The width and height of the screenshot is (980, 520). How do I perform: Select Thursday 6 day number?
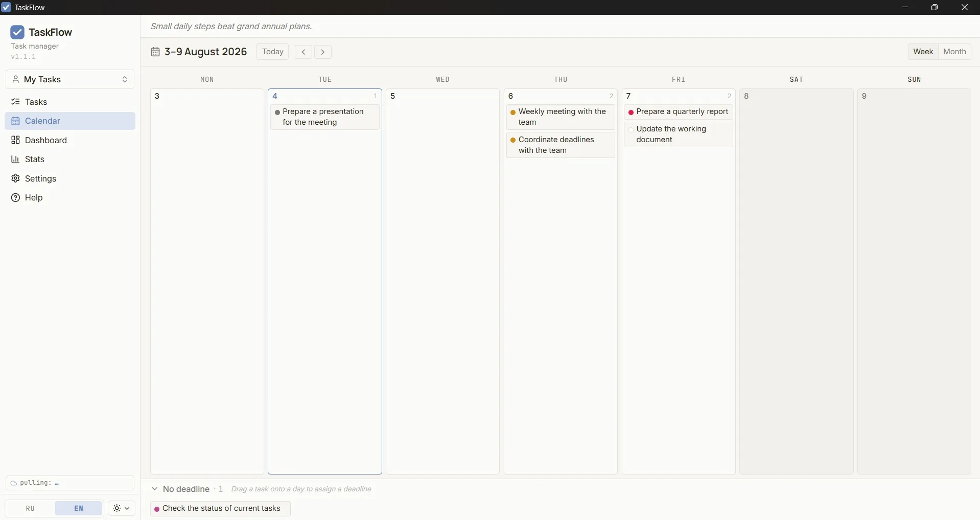click(511, 97)
